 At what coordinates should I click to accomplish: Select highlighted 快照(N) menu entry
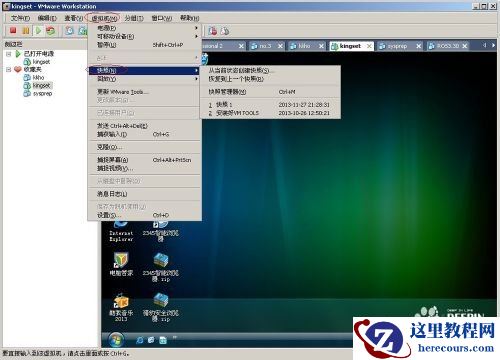tap(145, 70)
